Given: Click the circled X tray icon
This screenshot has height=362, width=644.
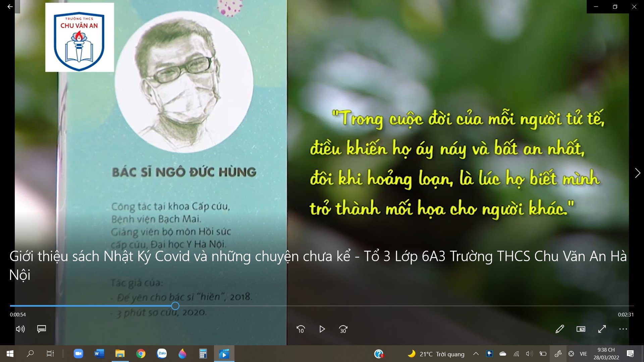Looking at the screenshot, I should click(571, 354).
